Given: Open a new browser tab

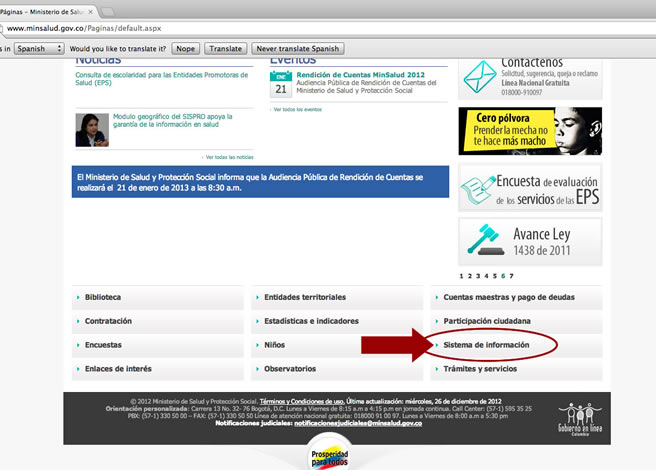Looking at the screenshot, I should coord(107,12).
